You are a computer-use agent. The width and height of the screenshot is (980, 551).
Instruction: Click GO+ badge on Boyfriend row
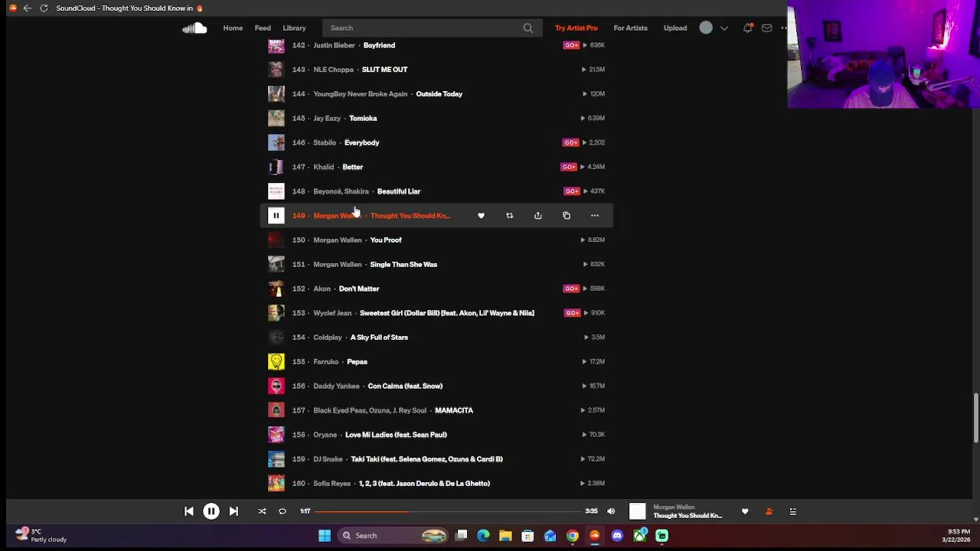(x=571, y=45)
